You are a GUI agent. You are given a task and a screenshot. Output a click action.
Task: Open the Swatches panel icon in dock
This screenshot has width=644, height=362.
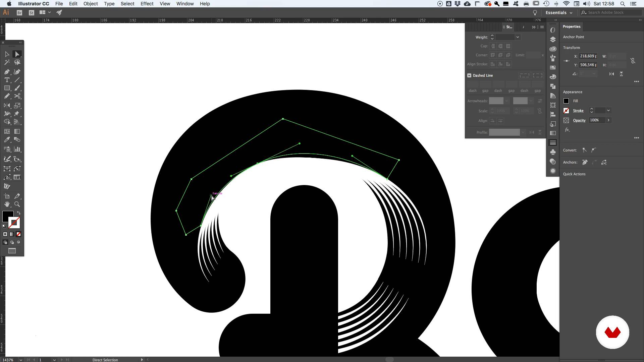tap(553, 67)
